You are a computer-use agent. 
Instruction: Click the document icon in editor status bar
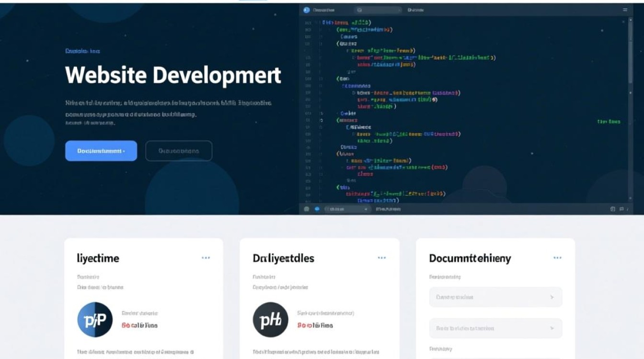pyautogui.click(x=613, y=209)
